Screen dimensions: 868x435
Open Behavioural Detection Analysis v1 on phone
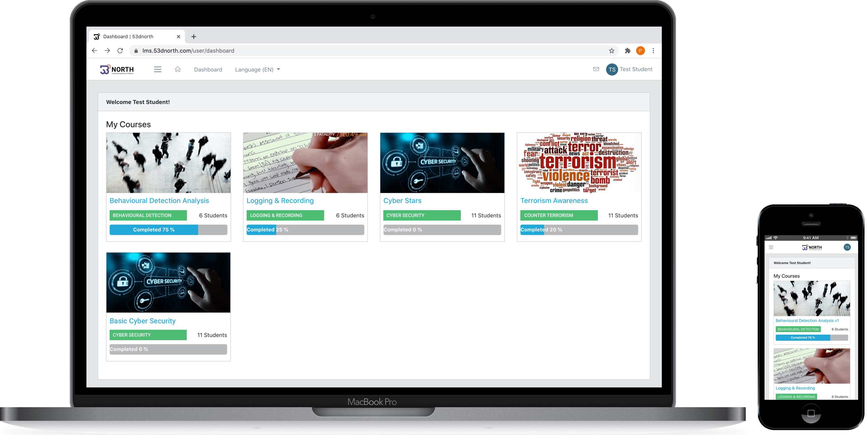coord(807,320)
